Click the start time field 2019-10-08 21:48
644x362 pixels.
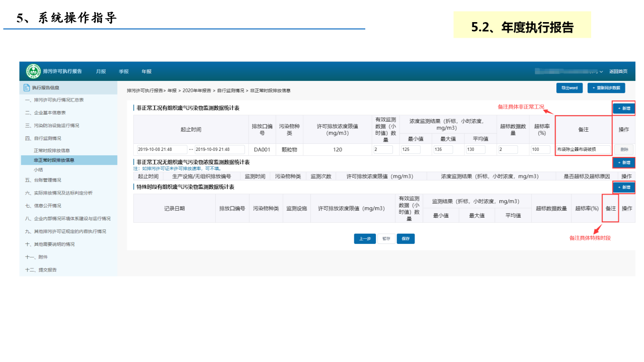[161, 149]
